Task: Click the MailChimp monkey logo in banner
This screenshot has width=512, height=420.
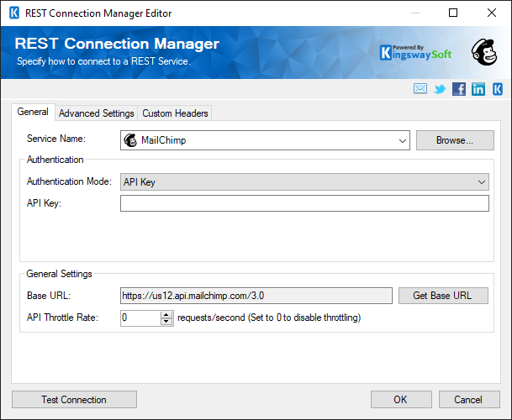Action: (x=484, y=52)
